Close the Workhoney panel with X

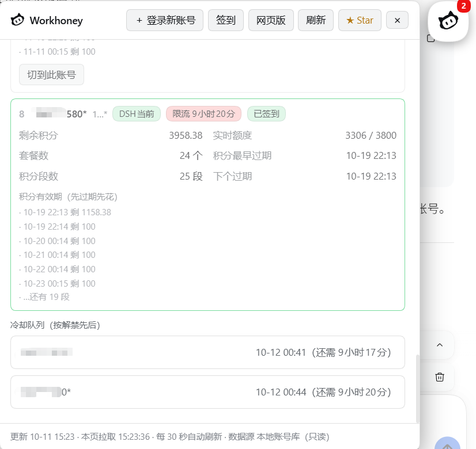[397, 20]
